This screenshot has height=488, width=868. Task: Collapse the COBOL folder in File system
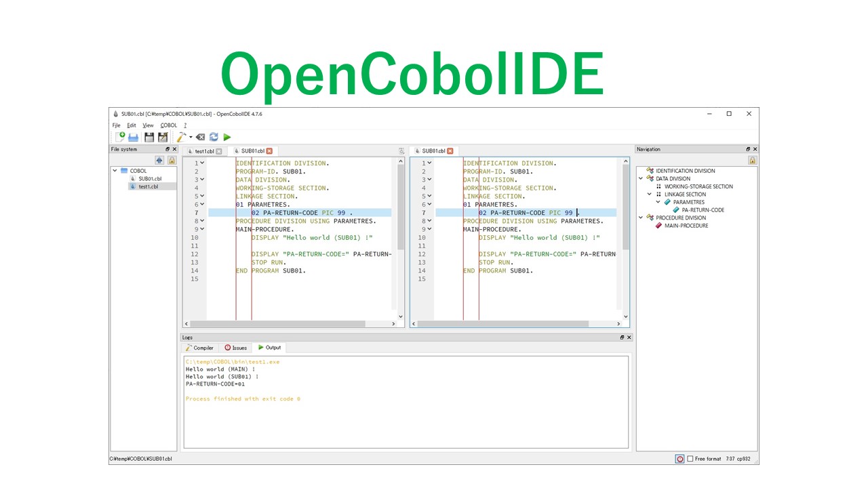pos(114,170)
